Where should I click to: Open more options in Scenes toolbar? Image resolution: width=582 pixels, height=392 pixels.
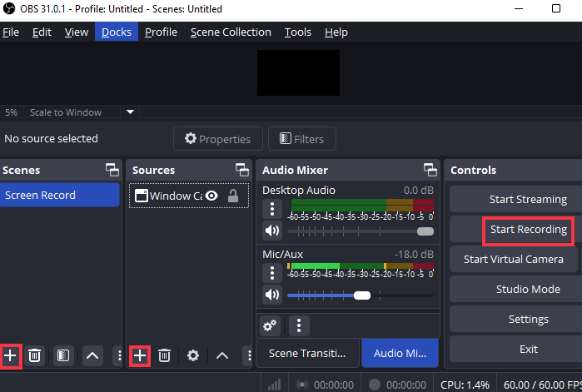(x=119, y=355)
